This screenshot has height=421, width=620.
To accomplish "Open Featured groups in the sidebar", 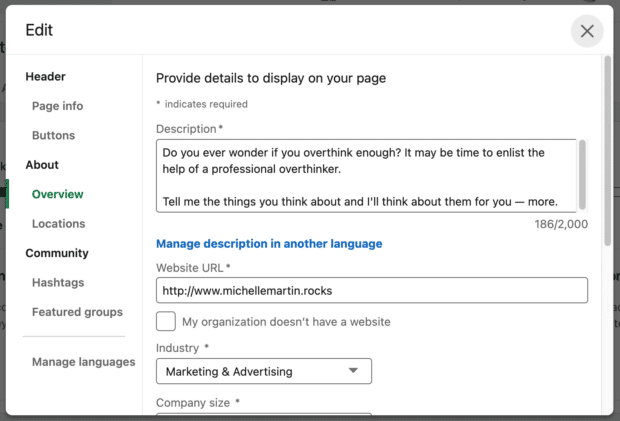I will (77, 312).
